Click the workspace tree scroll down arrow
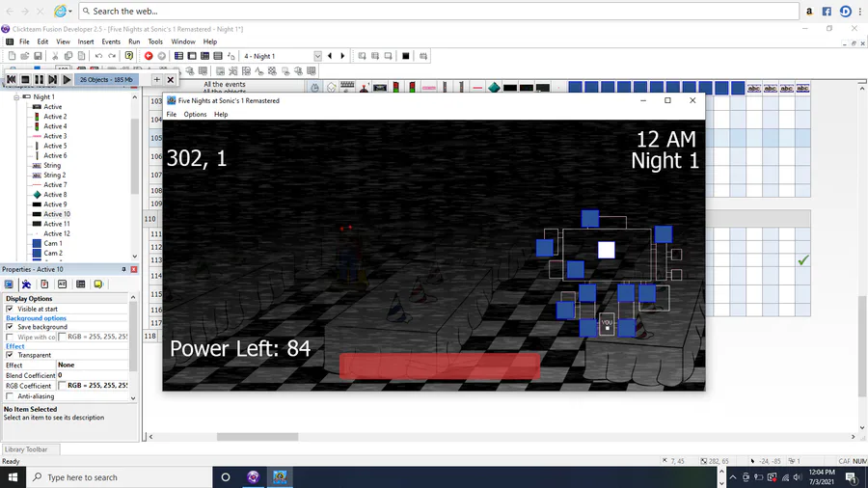 [134, 257]
